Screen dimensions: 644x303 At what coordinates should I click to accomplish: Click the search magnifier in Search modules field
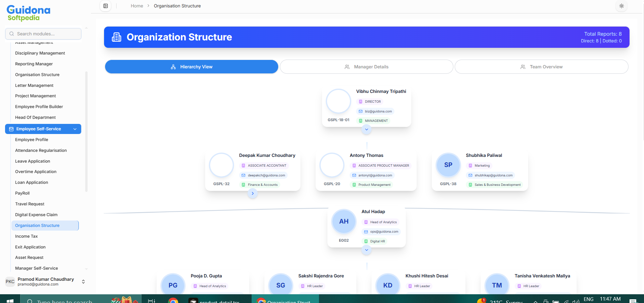(x=11, y=34)
